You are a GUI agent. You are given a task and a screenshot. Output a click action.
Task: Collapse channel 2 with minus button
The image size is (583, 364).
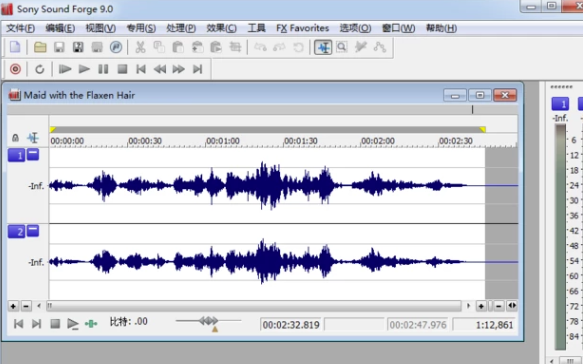click(x=33, y=231)
